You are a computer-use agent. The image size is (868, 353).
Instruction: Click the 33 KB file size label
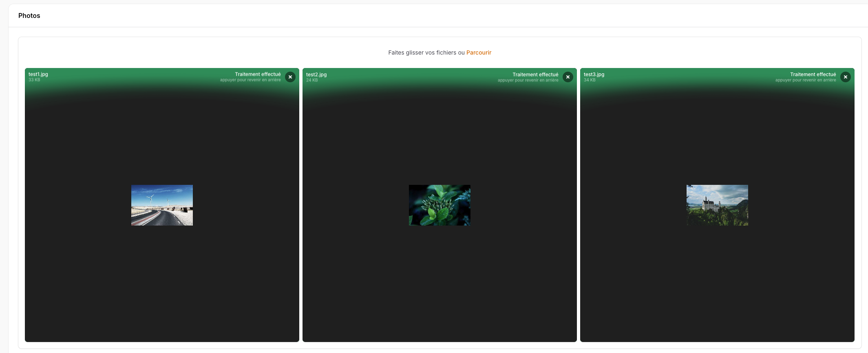point(34,80)
